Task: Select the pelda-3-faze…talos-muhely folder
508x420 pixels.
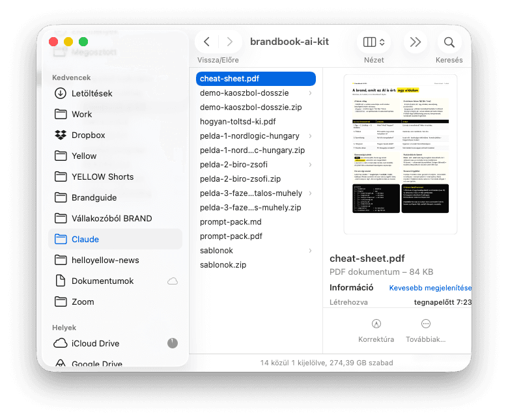Action: pyautogui.click(x=255, y=193)
